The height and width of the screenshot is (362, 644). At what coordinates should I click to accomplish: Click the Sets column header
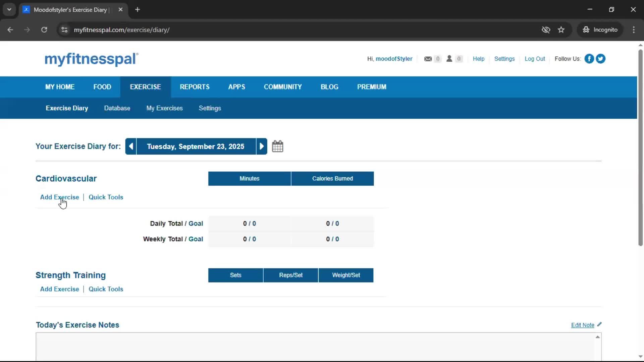point(235,275)
